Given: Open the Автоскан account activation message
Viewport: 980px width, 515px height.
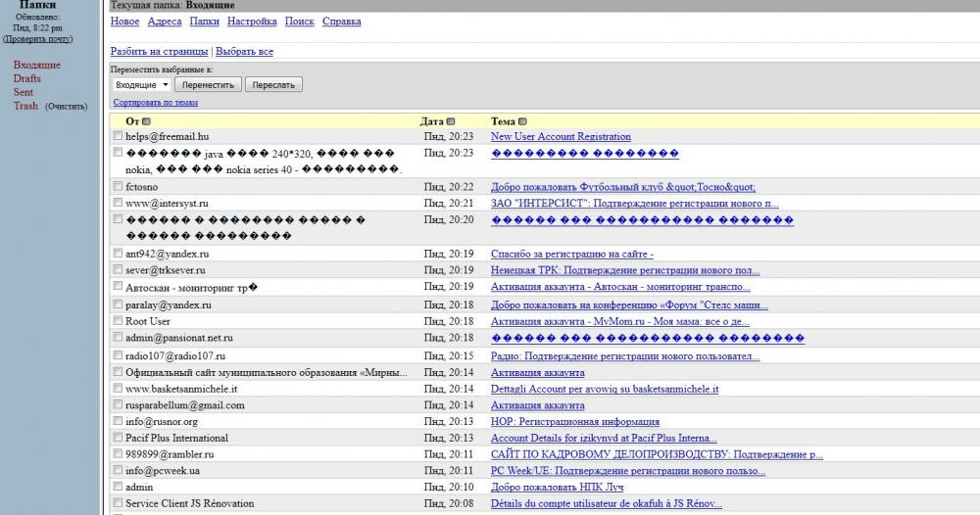Looking at the screenshot, I should pos(620,287).
